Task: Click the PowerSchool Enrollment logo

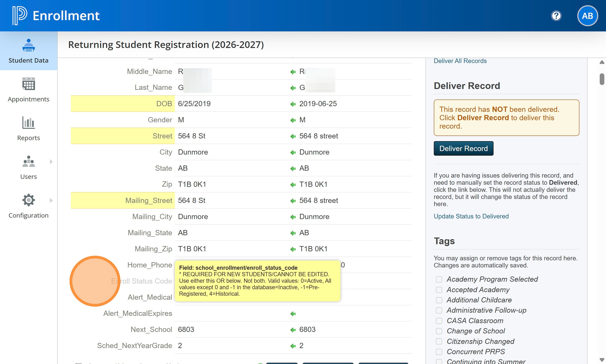Action: pos(20,16)
